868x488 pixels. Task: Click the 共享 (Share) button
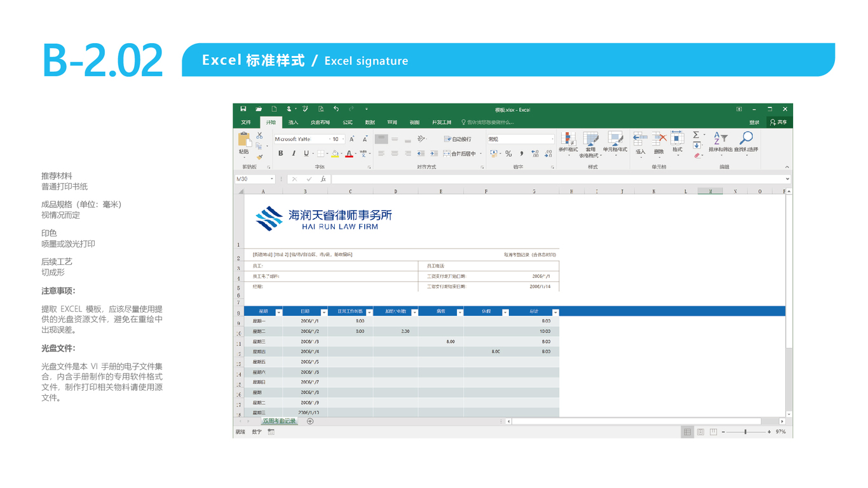point(778,123)
